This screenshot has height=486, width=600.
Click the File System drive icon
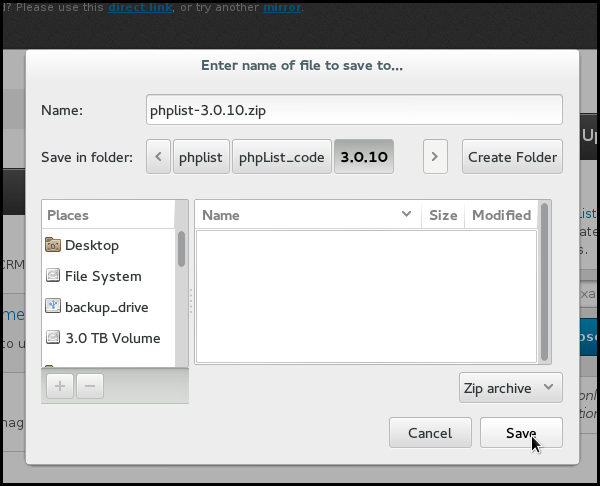point(53,276)
